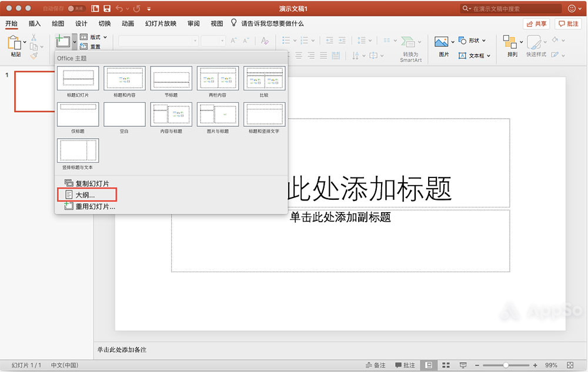The width and height of the screenshot is (588, 372).
Task: Open the 版式 layout dropdown
Action: pyautogui.click(x=93, y=37)
